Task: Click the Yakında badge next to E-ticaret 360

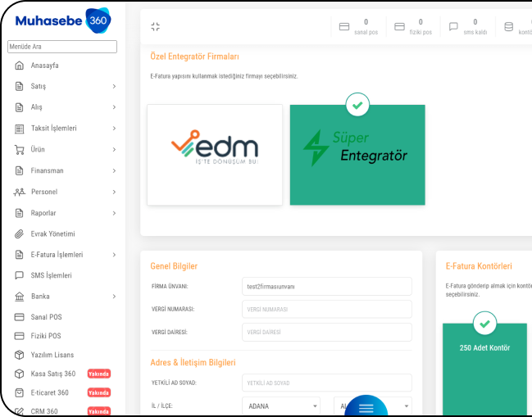Action: [x=98, y=392]
